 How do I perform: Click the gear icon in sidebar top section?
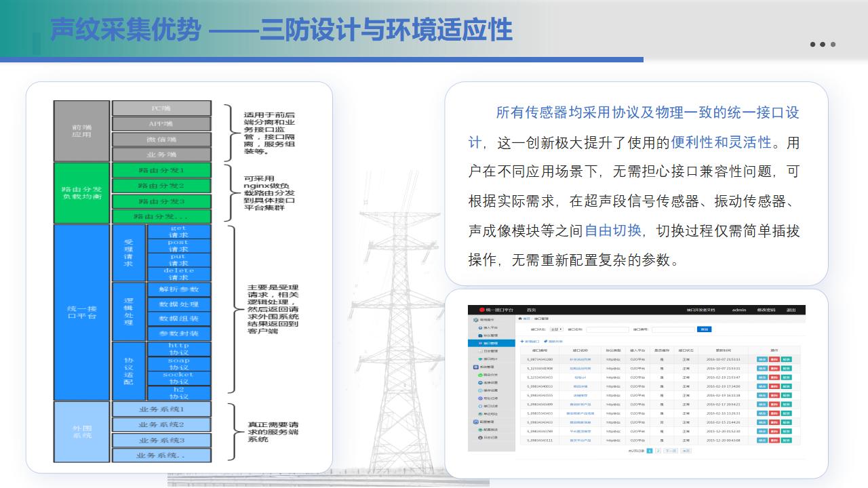click(x=475, y=319)
